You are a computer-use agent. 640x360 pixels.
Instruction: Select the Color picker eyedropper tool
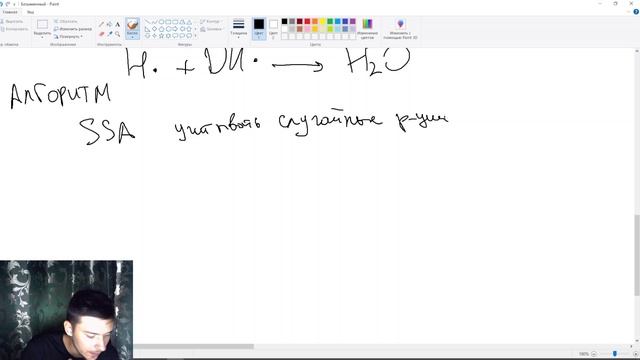109,34
